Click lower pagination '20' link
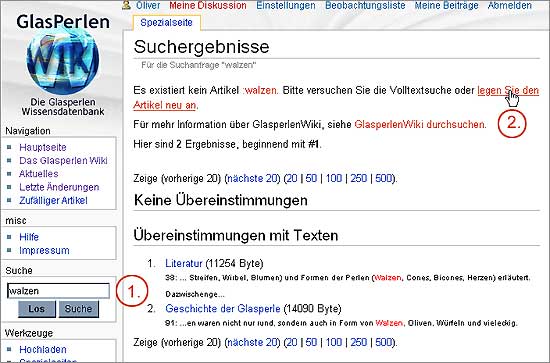Screen dimensions: 550x363 [x=292, y=342]
